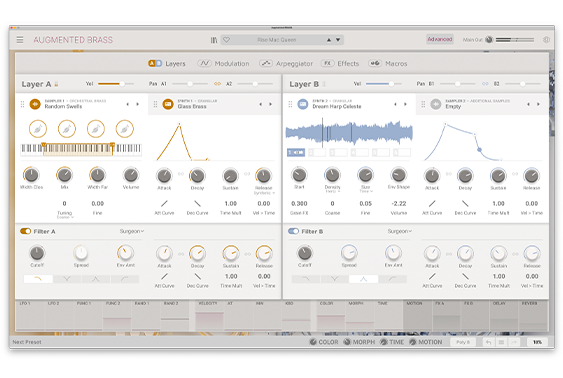Click Synth 1 engine icon for Glass Brass

click(168, 104)
